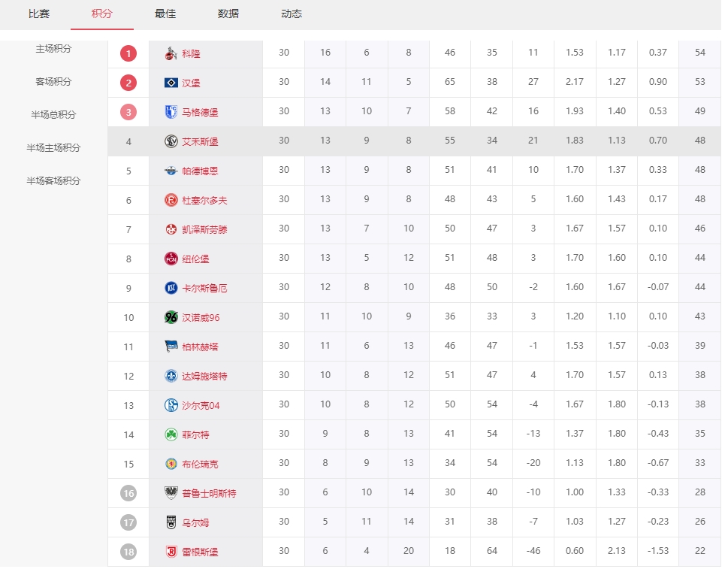
Task: Select the 数据 tab
Action: 228,14
